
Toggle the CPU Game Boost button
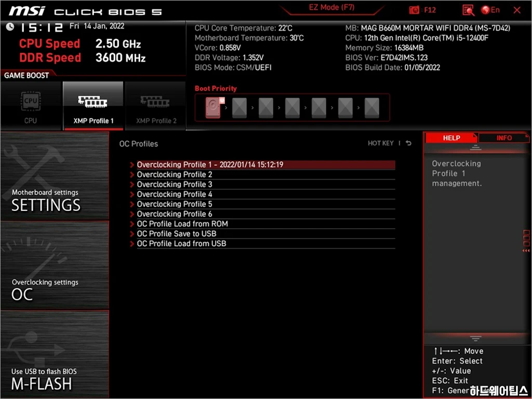(x=31, y=106)
